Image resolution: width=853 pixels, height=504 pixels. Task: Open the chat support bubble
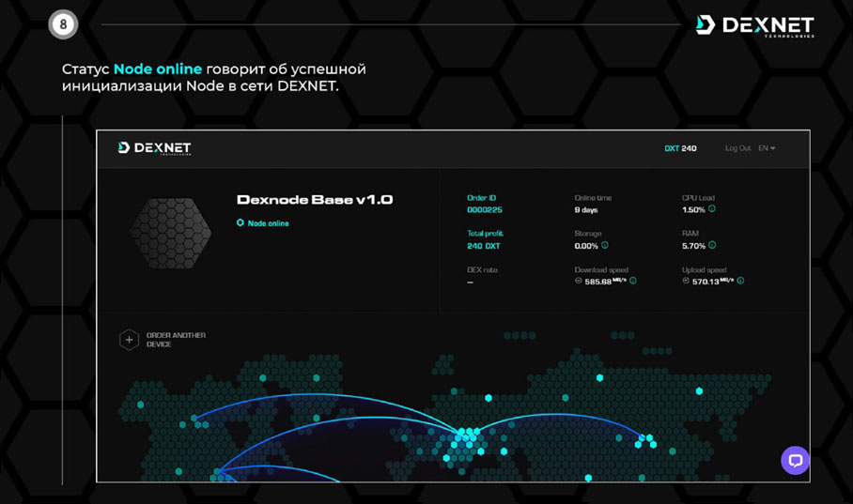pos(795,461)
